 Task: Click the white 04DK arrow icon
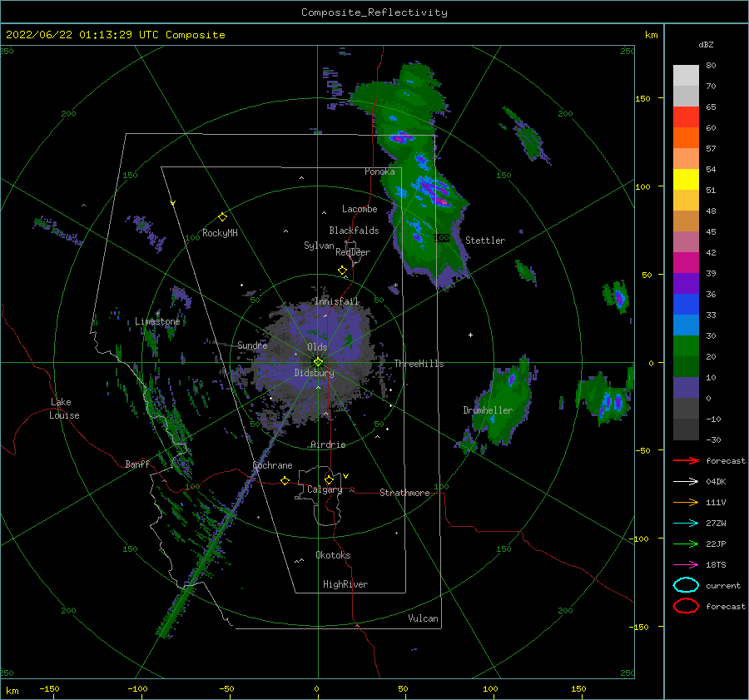pos(686,482)
